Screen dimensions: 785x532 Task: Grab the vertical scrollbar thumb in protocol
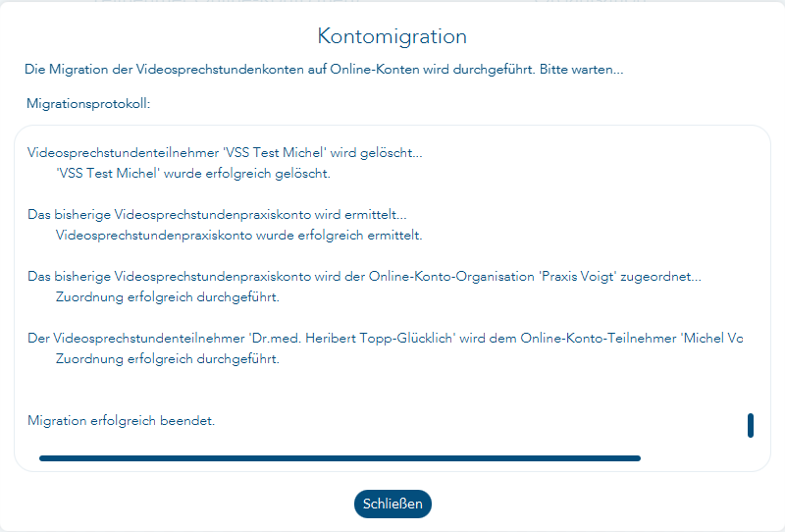[751, 425]
